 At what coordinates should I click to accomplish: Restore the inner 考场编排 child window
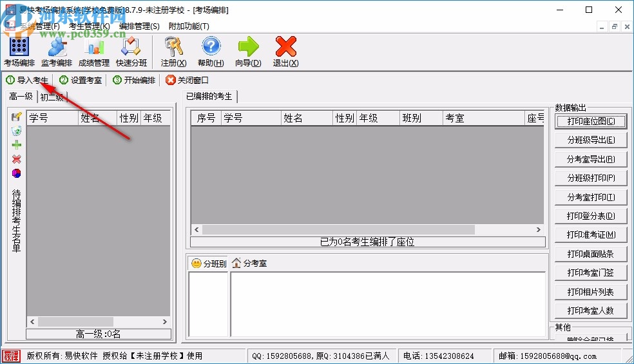coord(614,26)
